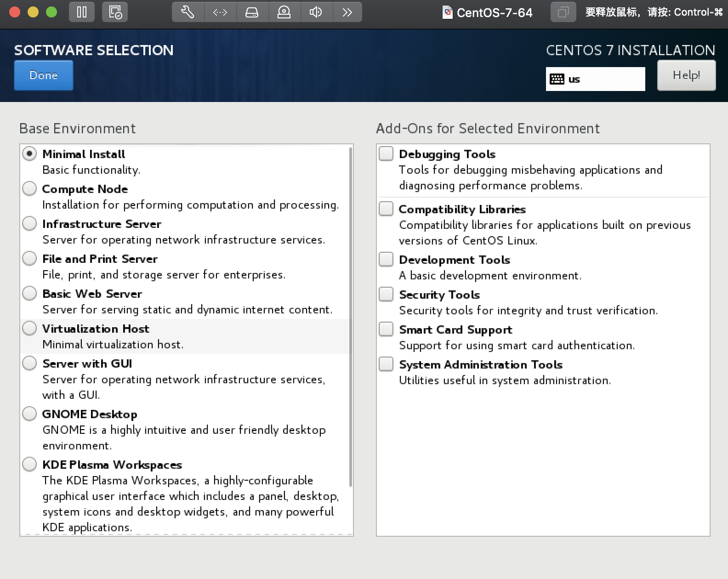Click Done to confirm software selection
Image resolution: width=728 pixels, height=579 pixels.
[x=44, y=75]
